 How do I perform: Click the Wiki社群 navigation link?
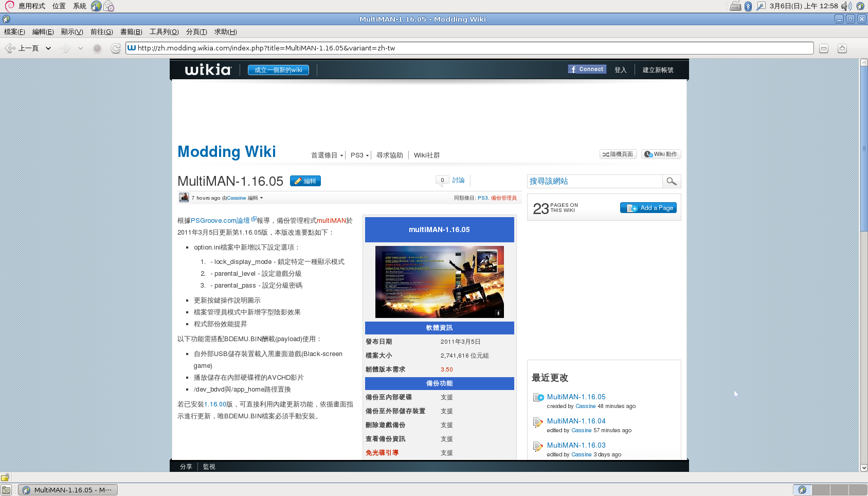427,155
